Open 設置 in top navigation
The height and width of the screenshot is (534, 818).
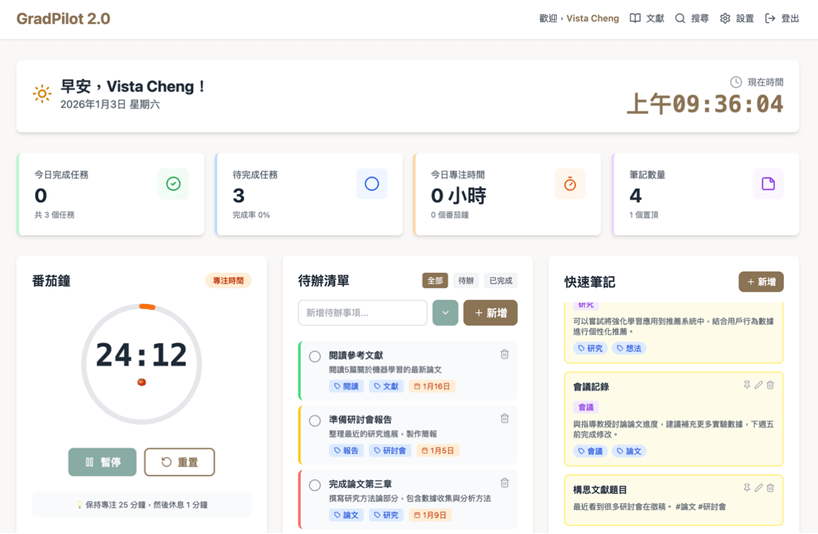737,18
